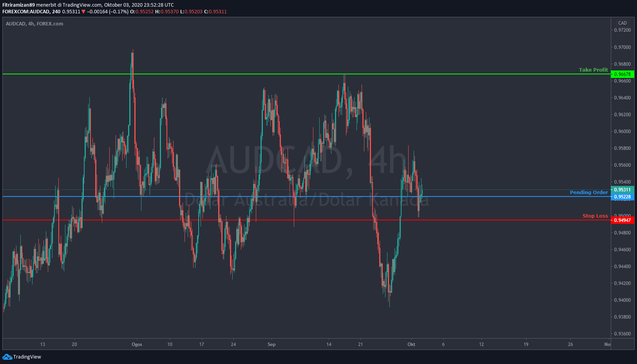
Task: Select the Ogos month marker on time axis
Action: (137, 344)
